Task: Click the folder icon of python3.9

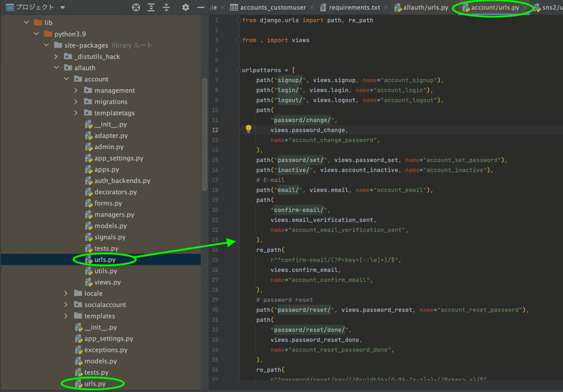Action: [48, 34]
